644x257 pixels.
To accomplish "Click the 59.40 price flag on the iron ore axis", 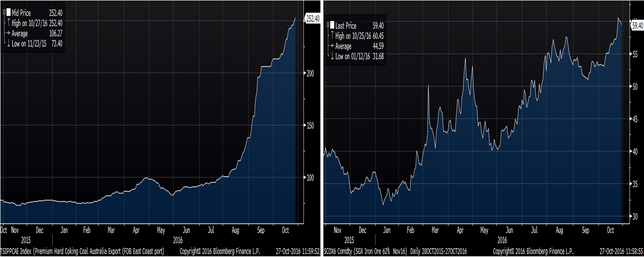I will point(636,27).
